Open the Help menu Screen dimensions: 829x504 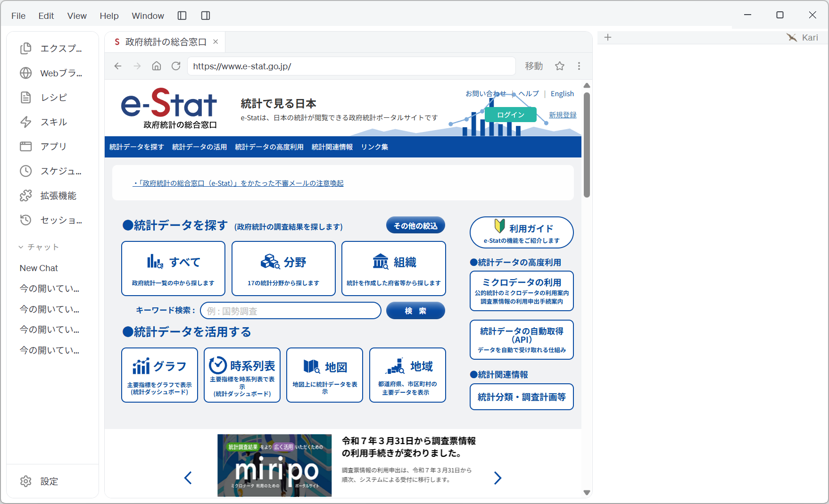(x=109, y=16)
